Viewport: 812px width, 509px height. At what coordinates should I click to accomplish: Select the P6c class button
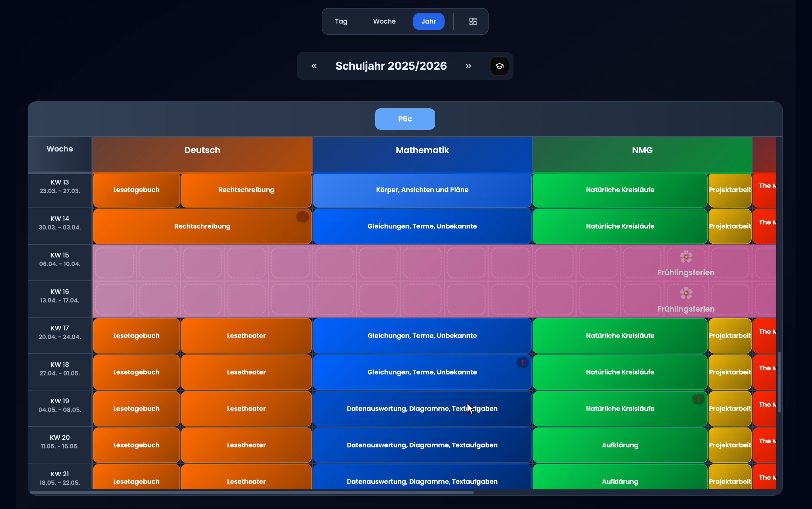click(x=405, y=119)
